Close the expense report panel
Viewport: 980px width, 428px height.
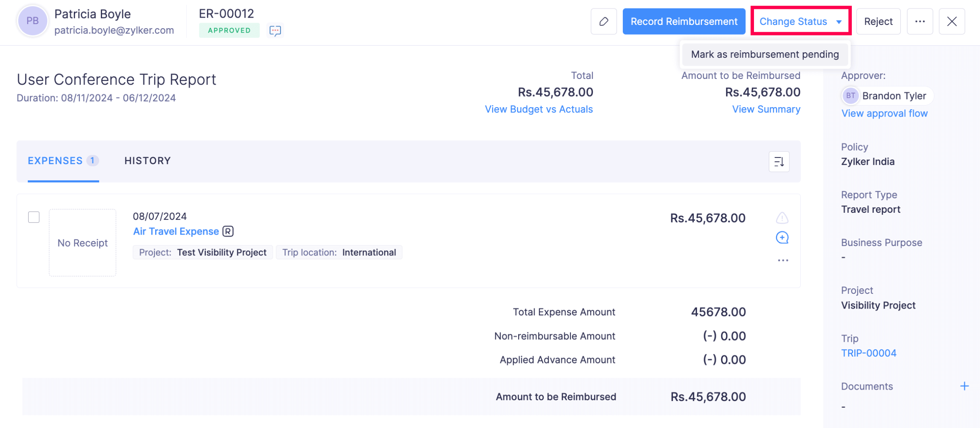pos(951,22)
